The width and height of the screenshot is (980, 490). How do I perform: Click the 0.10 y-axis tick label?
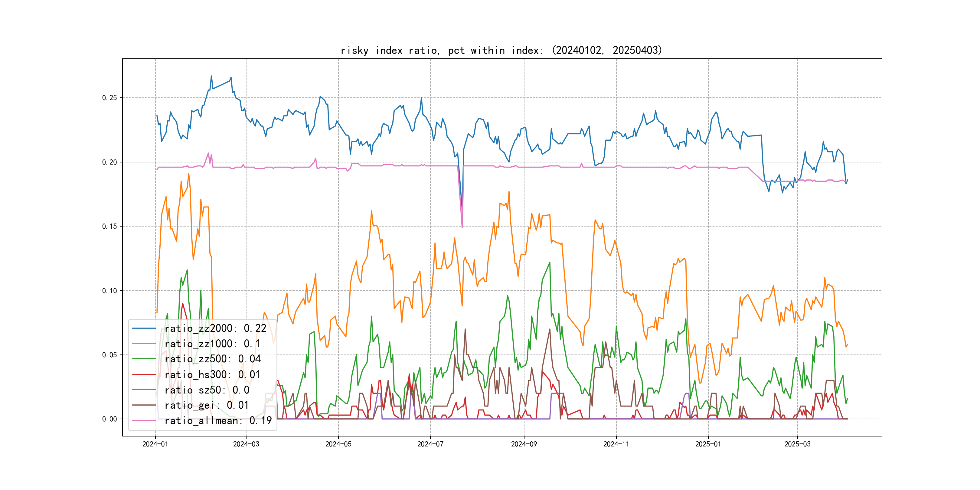[x=109, y=291]
